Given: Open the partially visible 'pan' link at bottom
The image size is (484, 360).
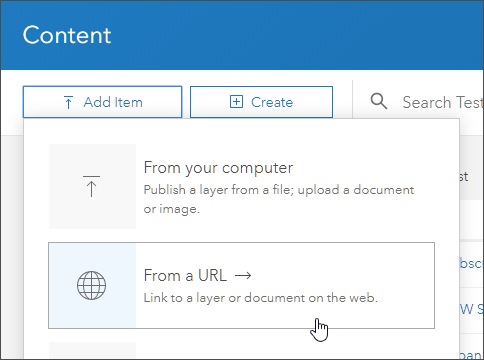Looking at the screenshot, I should coord(471,355).
